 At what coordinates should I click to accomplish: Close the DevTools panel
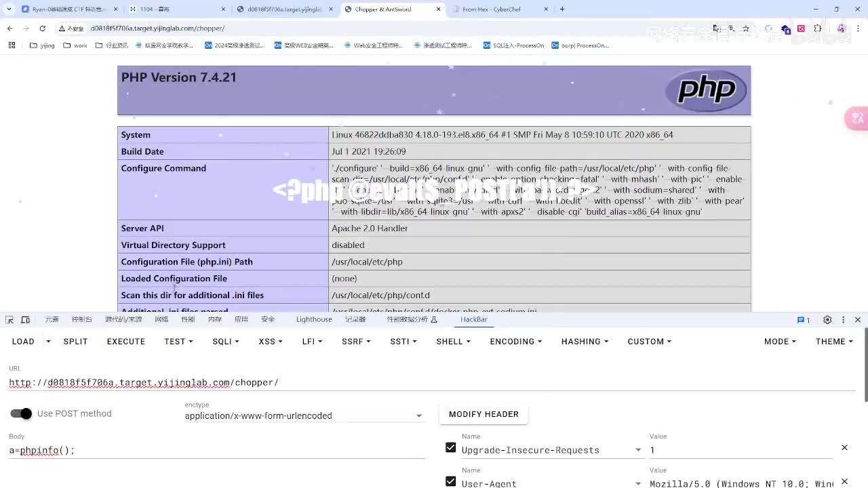coord(858,320)
